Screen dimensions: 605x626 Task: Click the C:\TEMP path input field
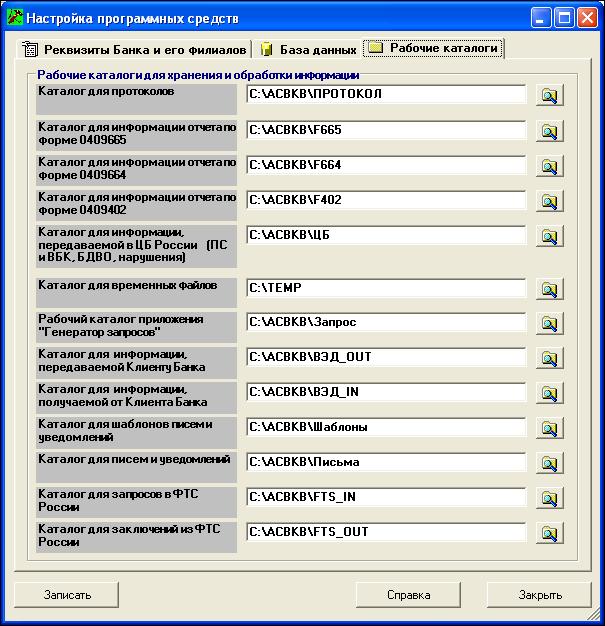(x=385, y=289)
